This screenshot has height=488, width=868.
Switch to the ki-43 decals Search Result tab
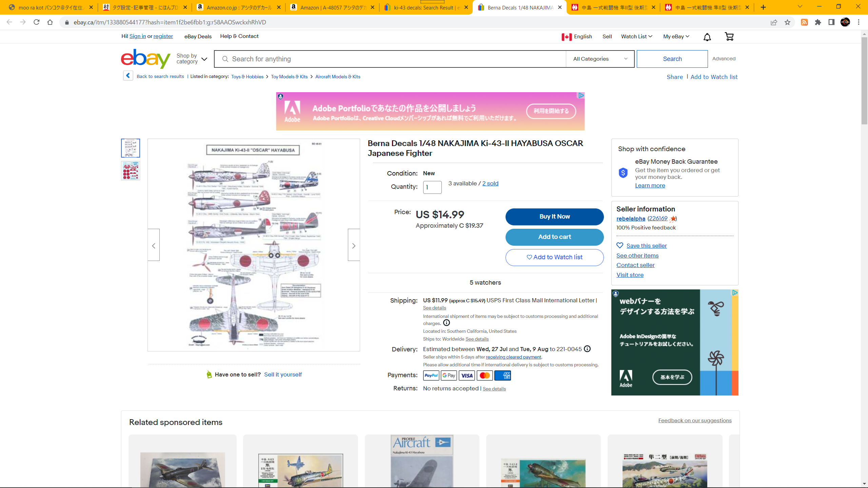(x=427, y=7)
